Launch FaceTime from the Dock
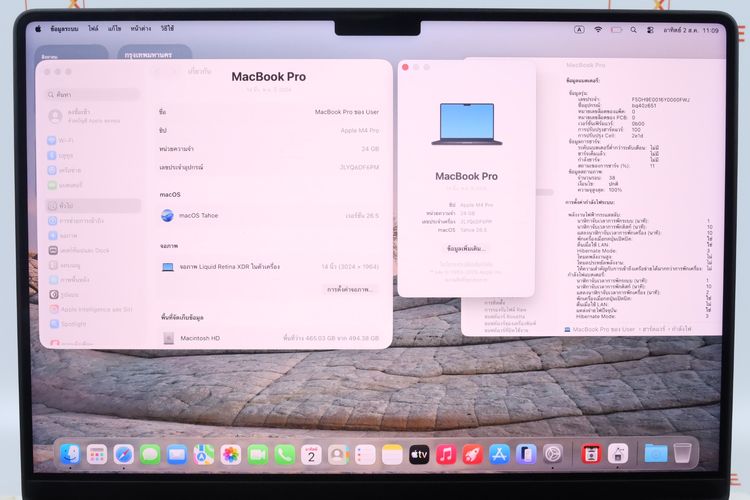 pos(257,454)
